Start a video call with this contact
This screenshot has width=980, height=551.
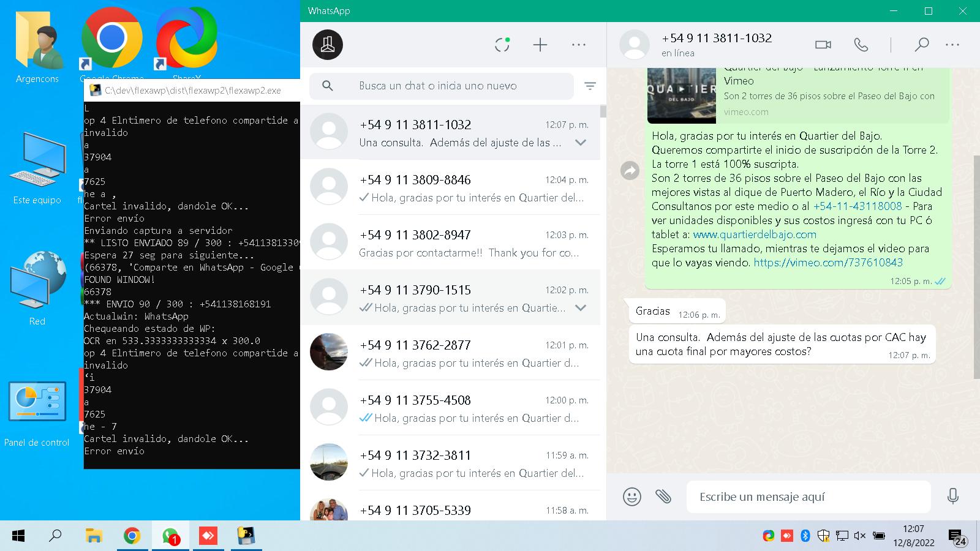pyautogui.click(x=823, y=45)
